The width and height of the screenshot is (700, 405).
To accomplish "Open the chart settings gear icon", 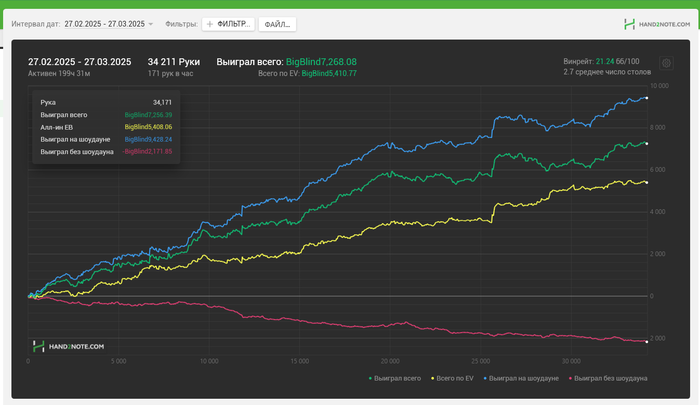I will [666, 63].
